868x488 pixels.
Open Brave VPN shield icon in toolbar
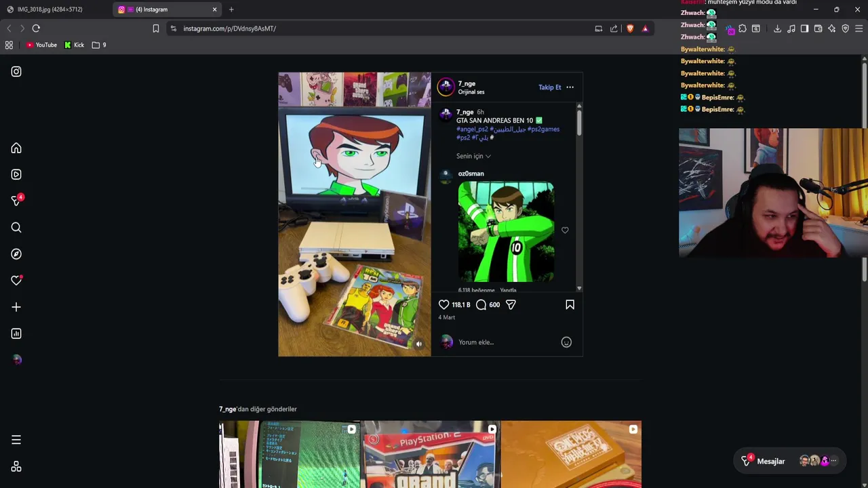point(845,28)
